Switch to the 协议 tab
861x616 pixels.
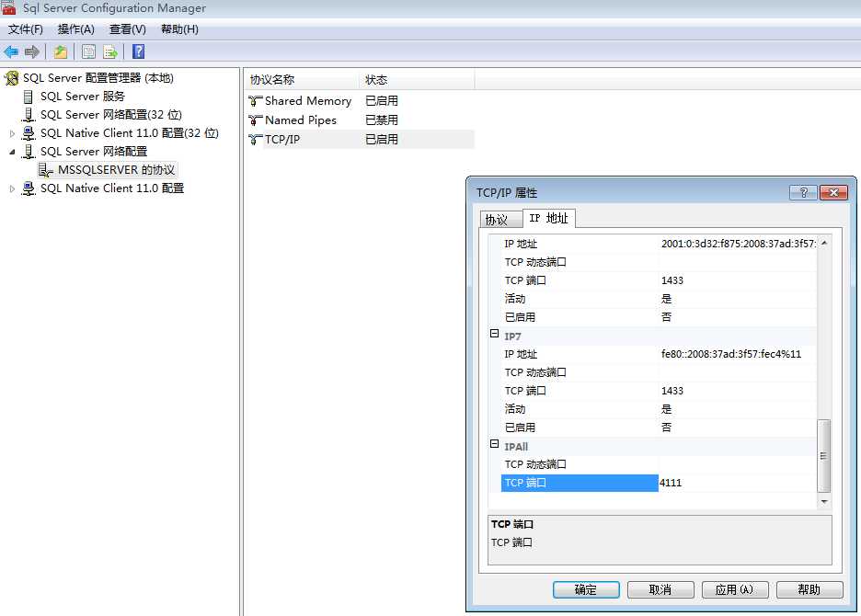pyautogui.click(x=500, y=220)
